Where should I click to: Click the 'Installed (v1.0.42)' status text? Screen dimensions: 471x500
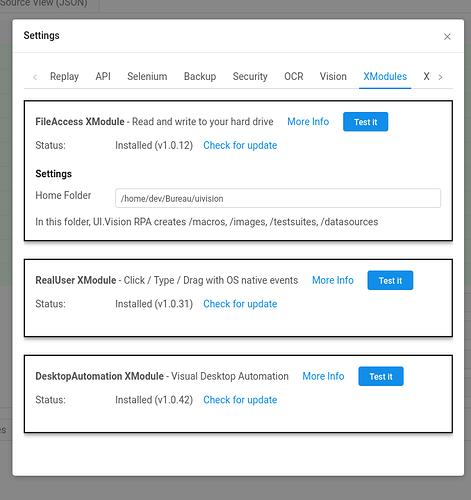pos(154,400)
